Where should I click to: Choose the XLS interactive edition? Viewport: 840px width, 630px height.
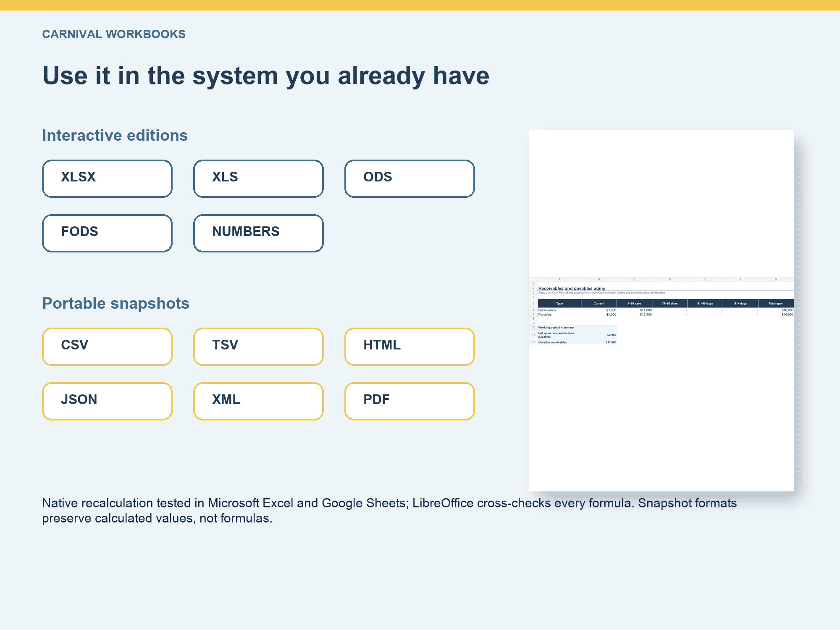pos(258,178)
